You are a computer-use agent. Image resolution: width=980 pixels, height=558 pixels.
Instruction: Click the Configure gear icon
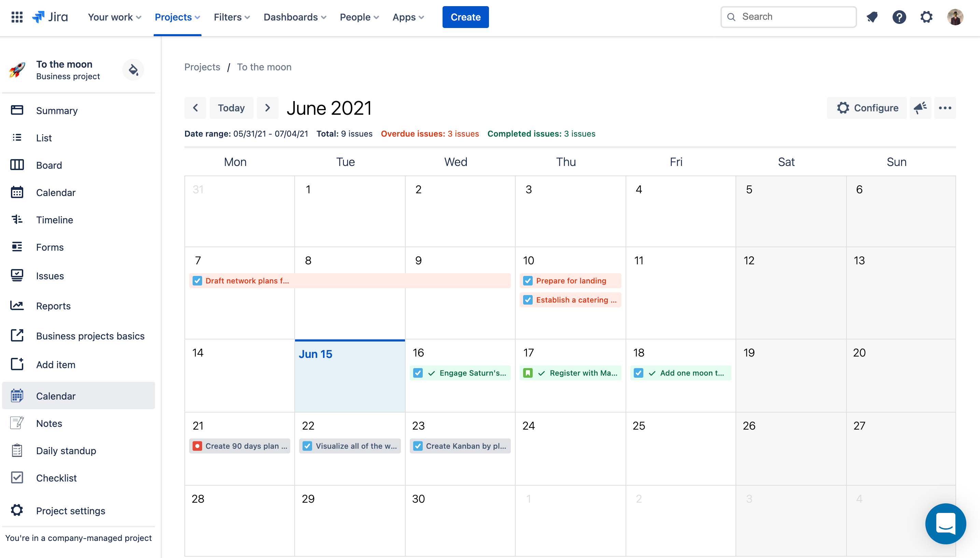pos(843,107)
